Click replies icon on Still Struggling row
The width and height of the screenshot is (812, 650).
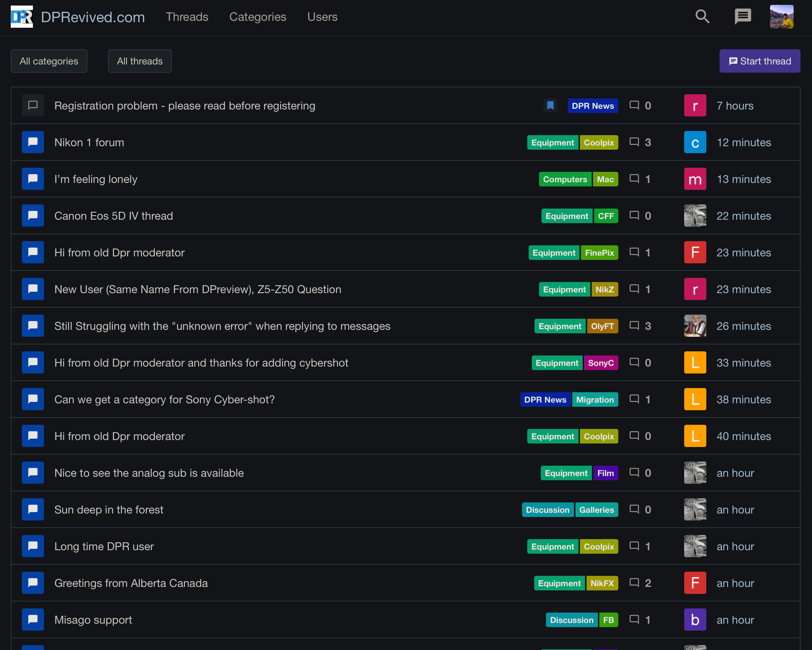coord(634,326)
